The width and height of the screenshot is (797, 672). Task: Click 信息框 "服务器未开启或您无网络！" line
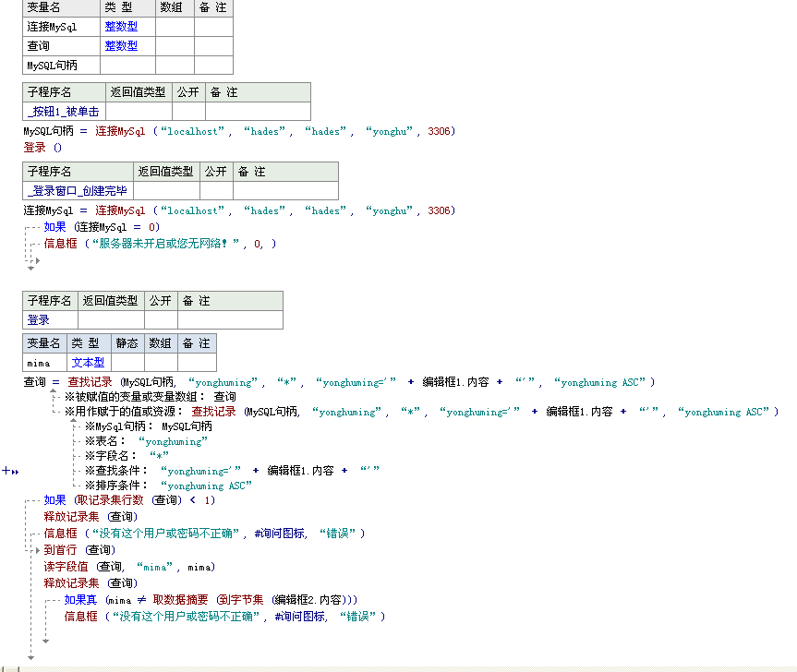160,244
